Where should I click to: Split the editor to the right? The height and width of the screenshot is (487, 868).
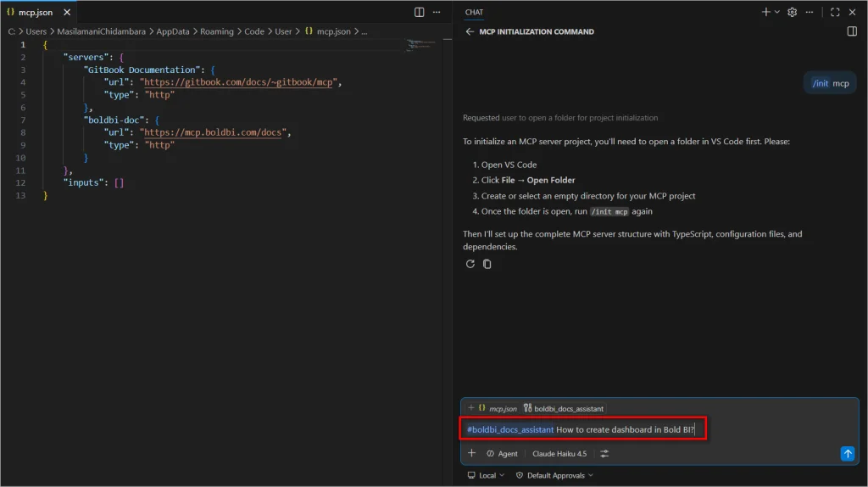(x=419, y=12)
